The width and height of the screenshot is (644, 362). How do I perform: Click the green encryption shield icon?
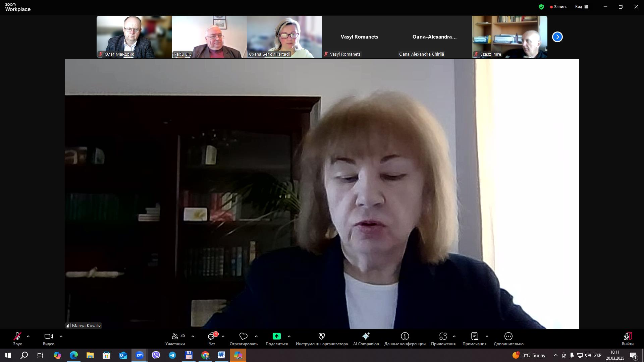pyautogui.click(x=541, y=7)
